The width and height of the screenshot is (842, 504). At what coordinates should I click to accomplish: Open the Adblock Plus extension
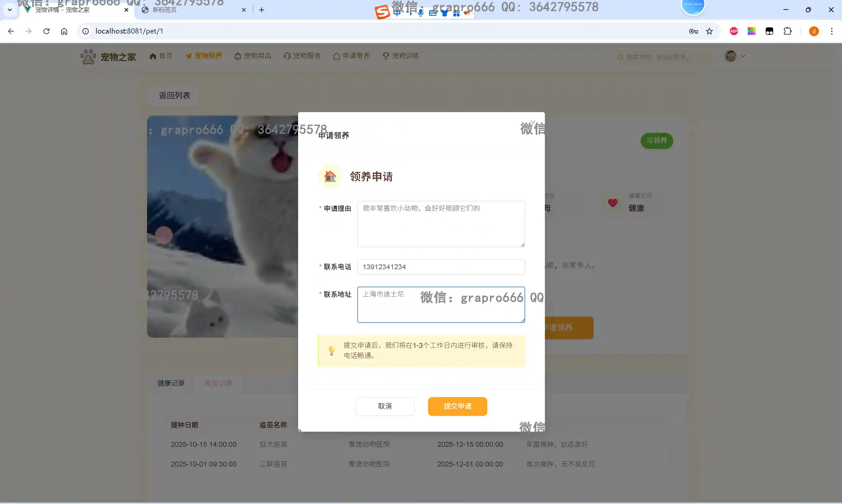pyautogui.click(x=734, y=31)
